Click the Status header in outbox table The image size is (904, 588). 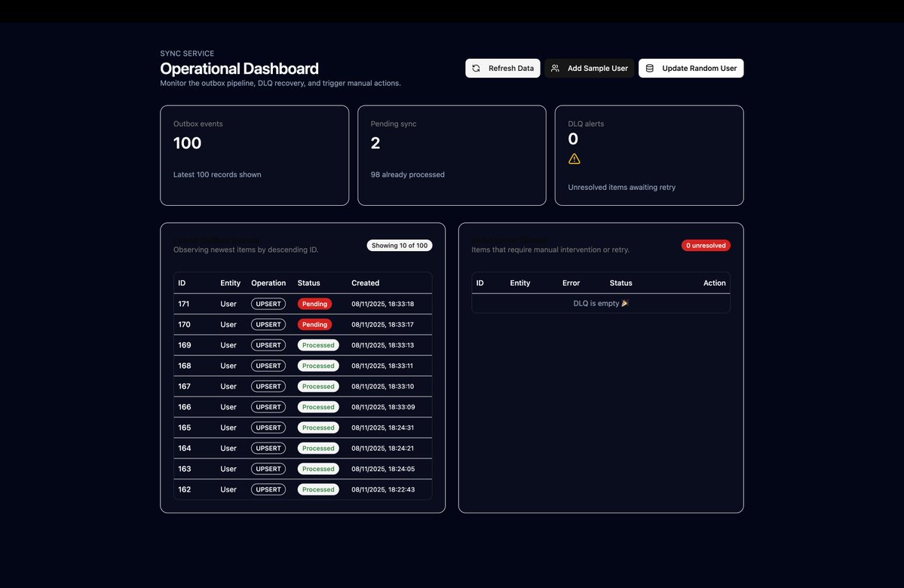(308, 283)
